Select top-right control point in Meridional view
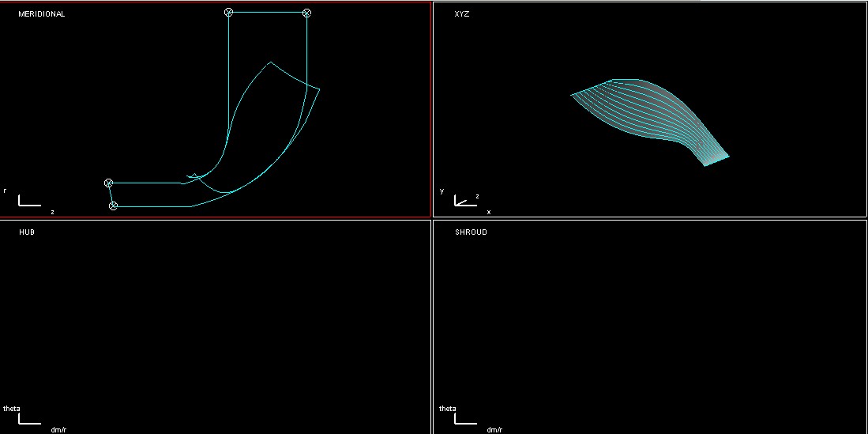Viewport: 868px width, 434px height. pos(306,13)
